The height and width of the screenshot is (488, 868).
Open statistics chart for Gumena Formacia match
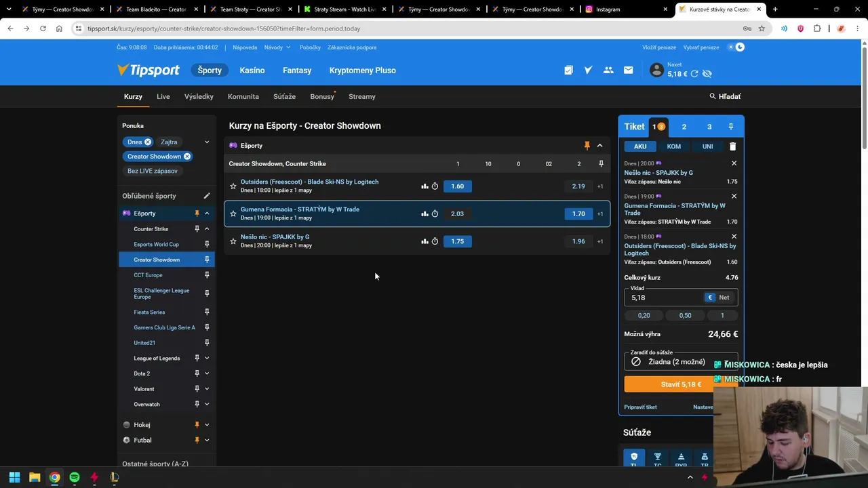[x=425, y=213]
